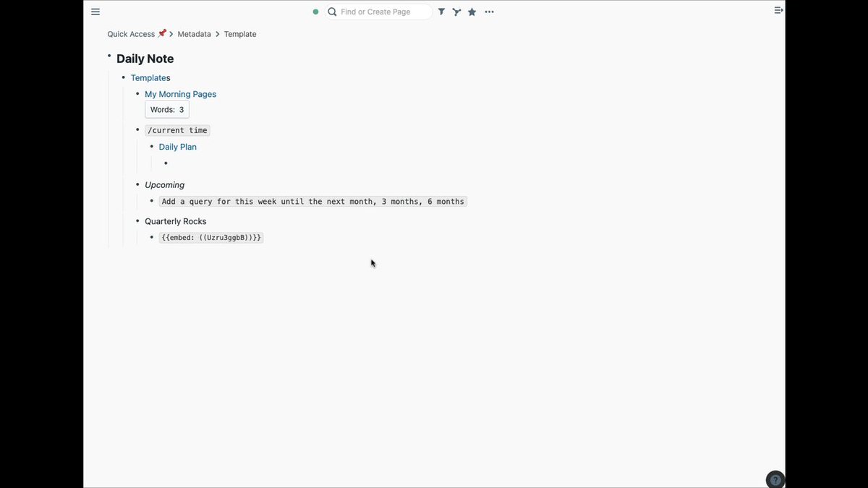Click the bullet beside Upcoming
This screenshot has width=868, height=488.
pos(137,185)
